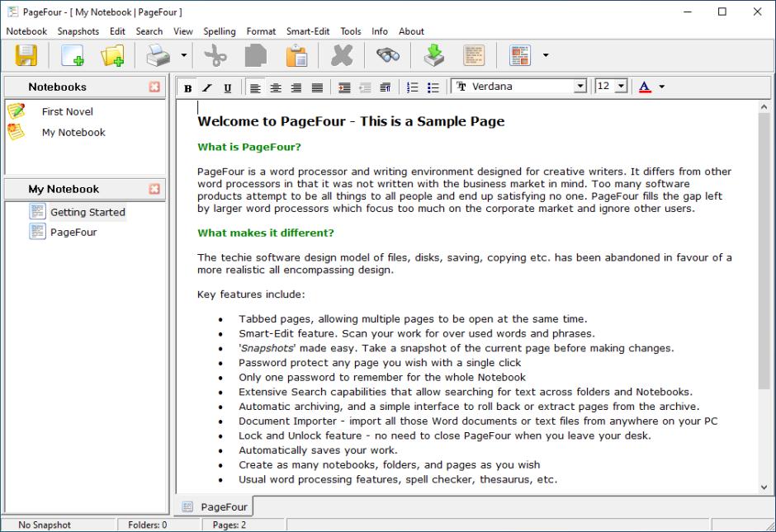Open the Verdana font dropdown

coord(580,87)
